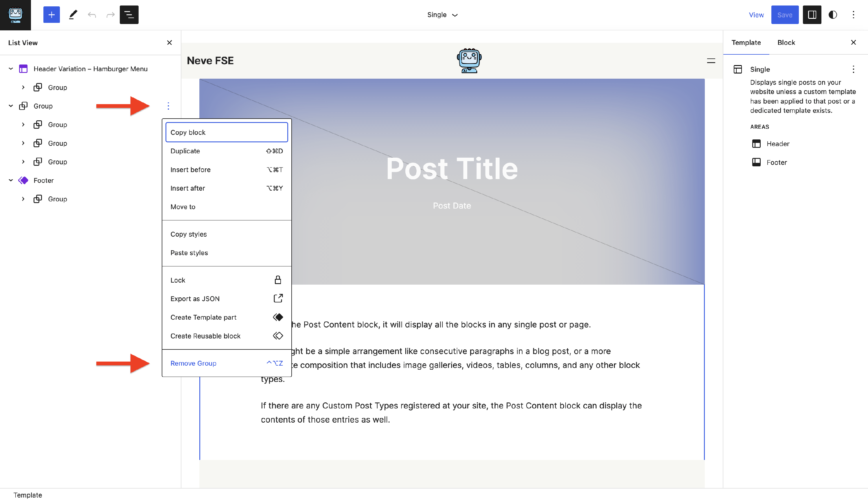The image size is (868, 501).
Task: Click the Redo arrow icon
Action: pos(110,15)
